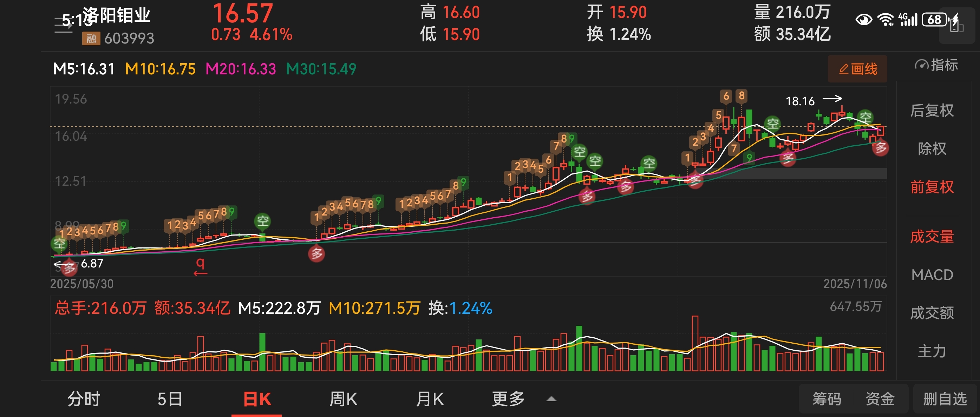Image resolution: width=980 pixels, height=417 pixels.
Task: Open the 分时 intraday tab
Action: click(x=84, y=399)
